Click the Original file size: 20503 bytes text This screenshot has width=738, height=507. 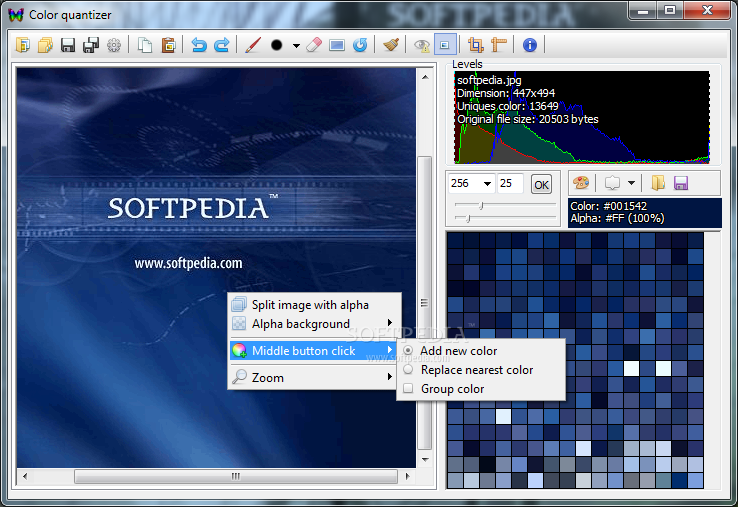pyautogui.click(x=528, y=119)
